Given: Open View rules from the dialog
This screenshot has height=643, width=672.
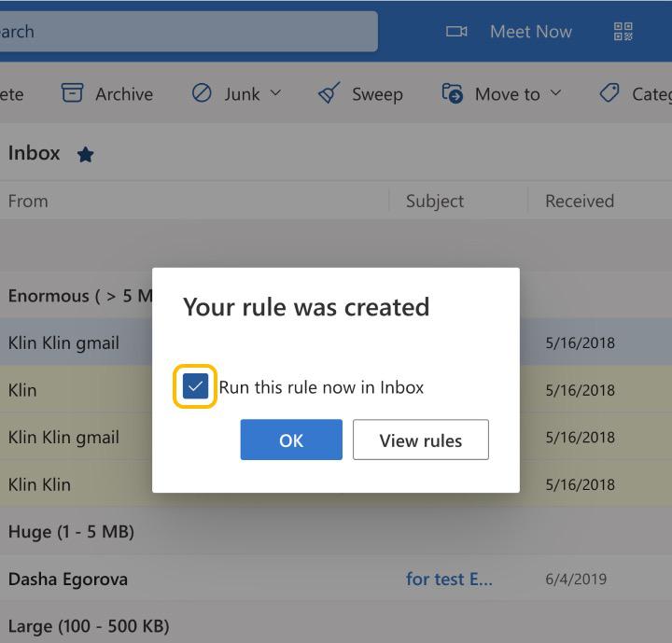Looking at the screenshot, I should pos(421,440).
